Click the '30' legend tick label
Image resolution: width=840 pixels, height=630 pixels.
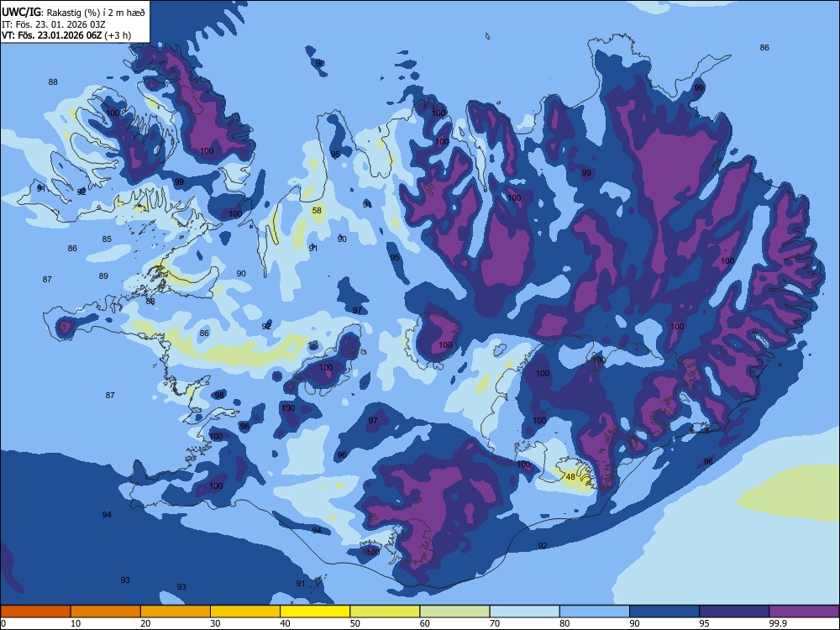215,623
